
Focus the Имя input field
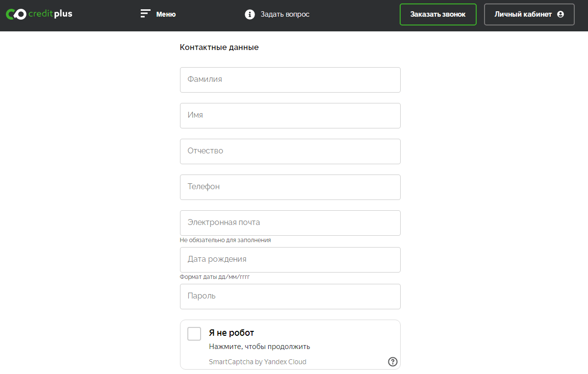point(290,115)
